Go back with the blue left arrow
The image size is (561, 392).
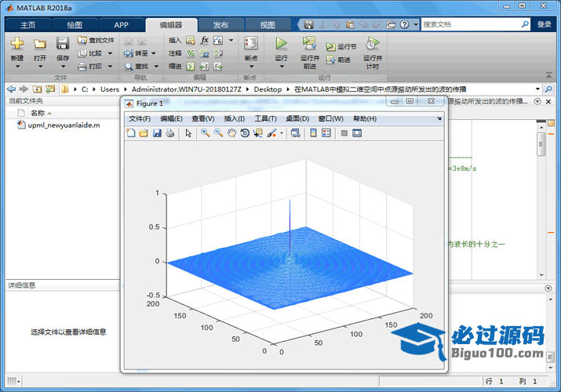(x=12, y=89)
